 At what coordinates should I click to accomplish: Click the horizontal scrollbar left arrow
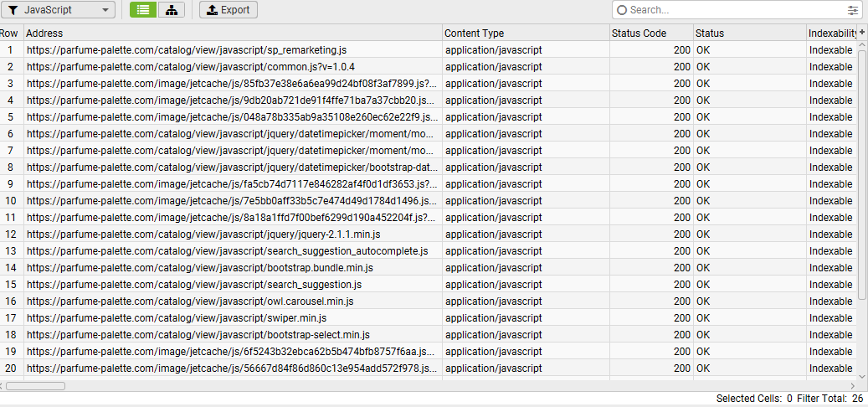point(3,385)
